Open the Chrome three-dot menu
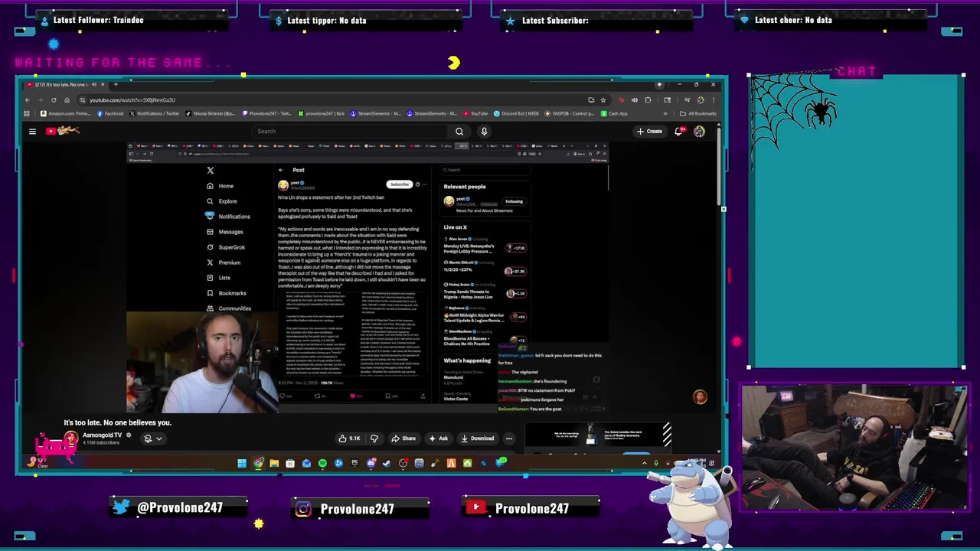Viewport: 980px width, 551px height. pos(713,99)
